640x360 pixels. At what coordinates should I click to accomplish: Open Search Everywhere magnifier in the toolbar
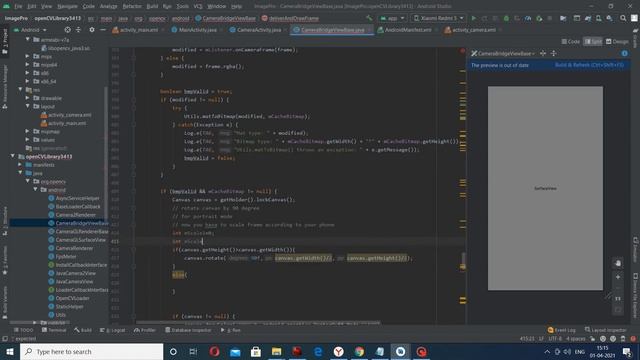[x=623, y=18]
